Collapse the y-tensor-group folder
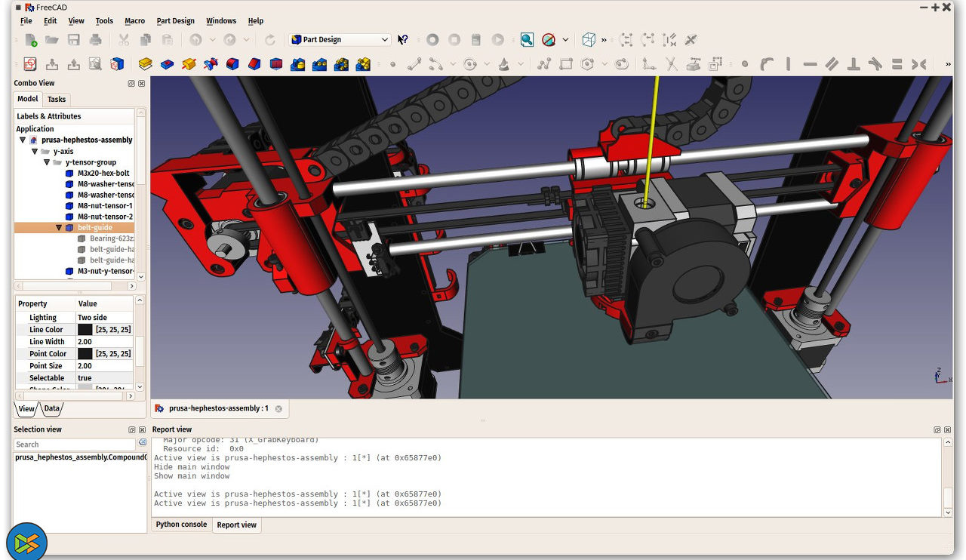 click(47, 162)
